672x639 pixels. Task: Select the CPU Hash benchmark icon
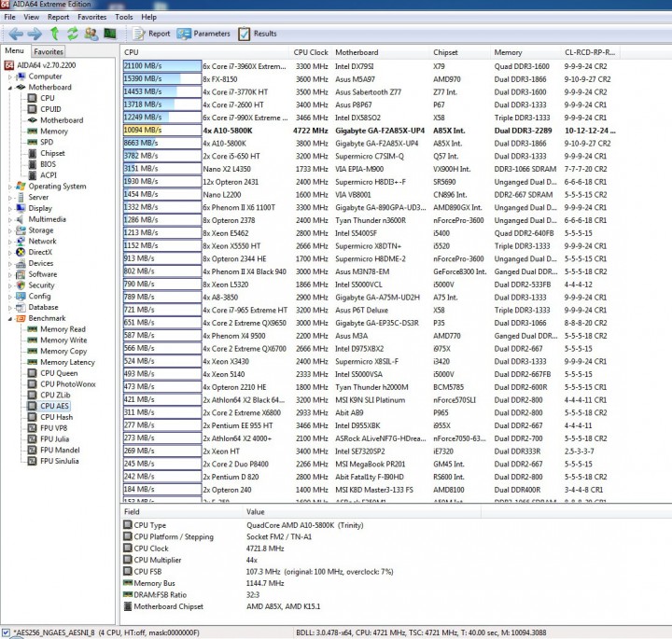pyautogui.click(x=32, y=417)
